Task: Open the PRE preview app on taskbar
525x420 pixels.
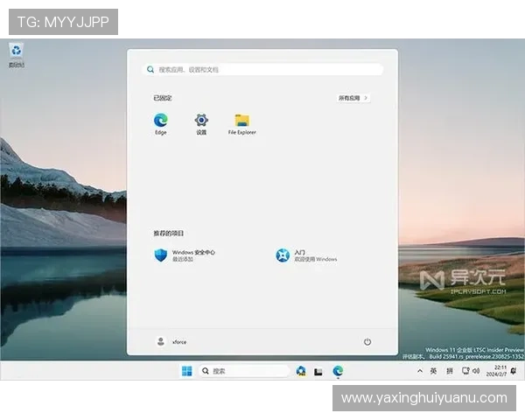Action: [301, 371]
